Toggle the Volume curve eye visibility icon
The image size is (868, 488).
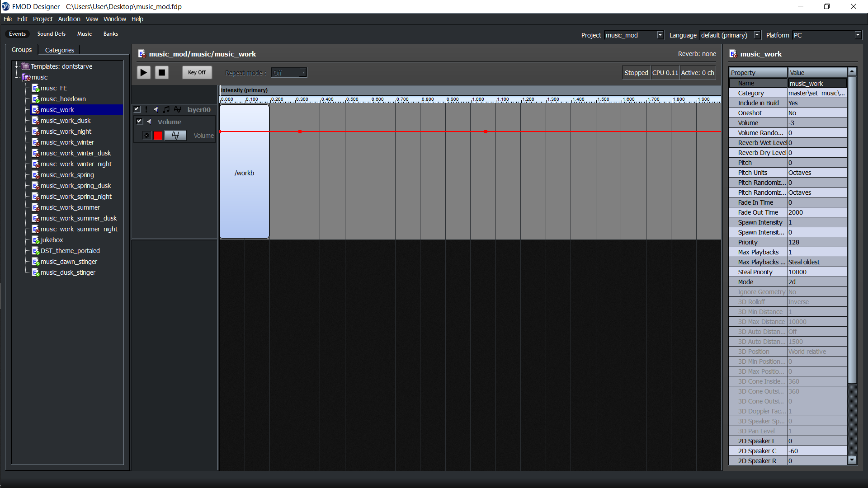coord(146,136)
